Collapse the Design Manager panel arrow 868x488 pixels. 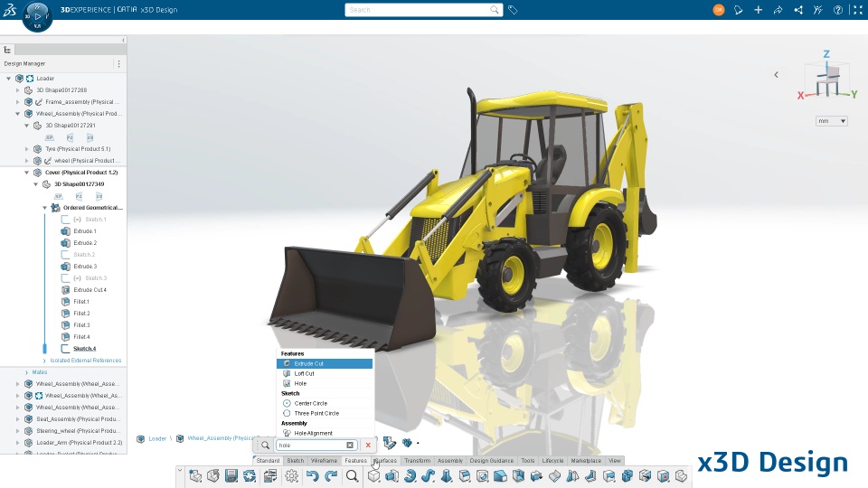point(123,40)
